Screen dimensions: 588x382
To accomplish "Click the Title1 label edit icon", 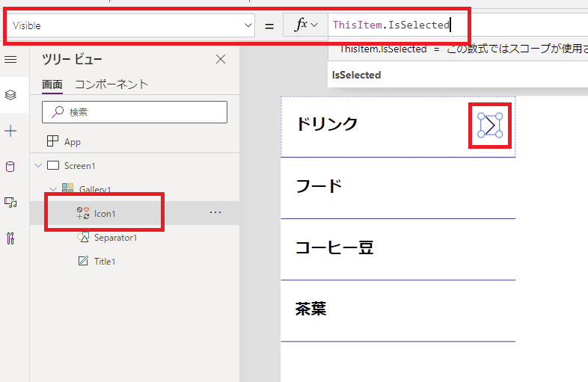I will [x=83, y=261].
